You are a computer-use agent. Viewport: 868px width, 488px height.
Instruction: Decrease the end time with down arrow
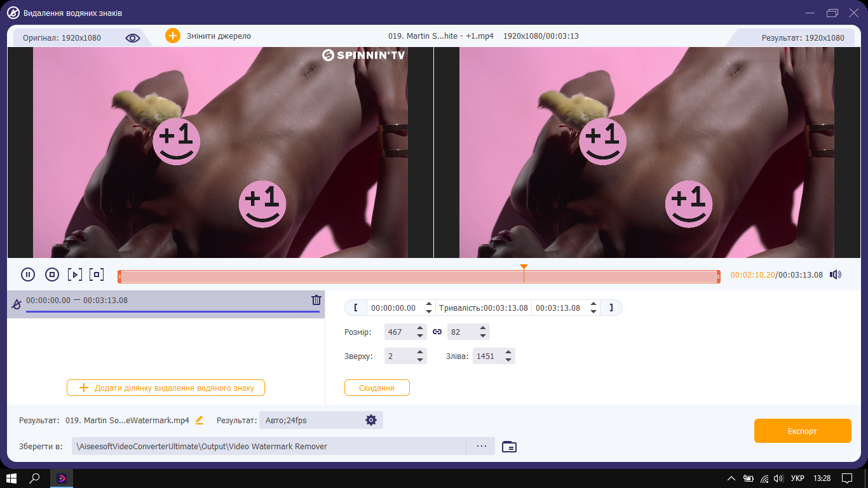pyautogui.click(x=593, y=311)
